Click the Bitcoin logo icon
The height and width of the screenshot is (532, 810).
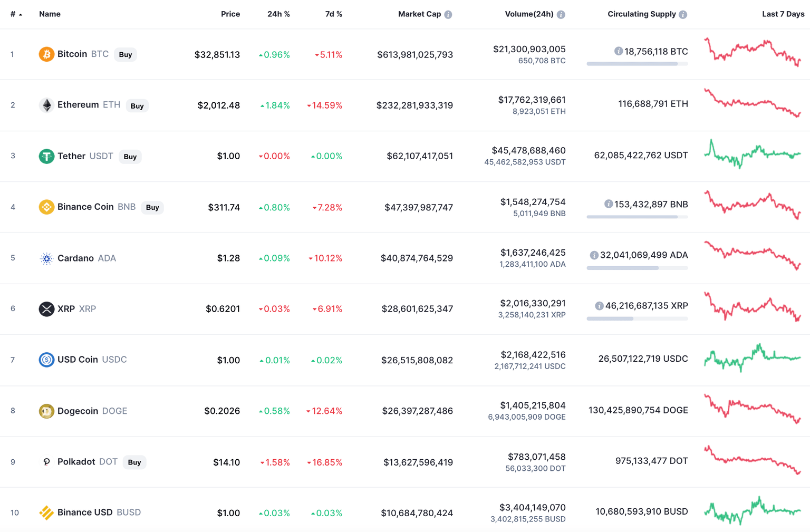pyautogui.click(x=46, y=54)
